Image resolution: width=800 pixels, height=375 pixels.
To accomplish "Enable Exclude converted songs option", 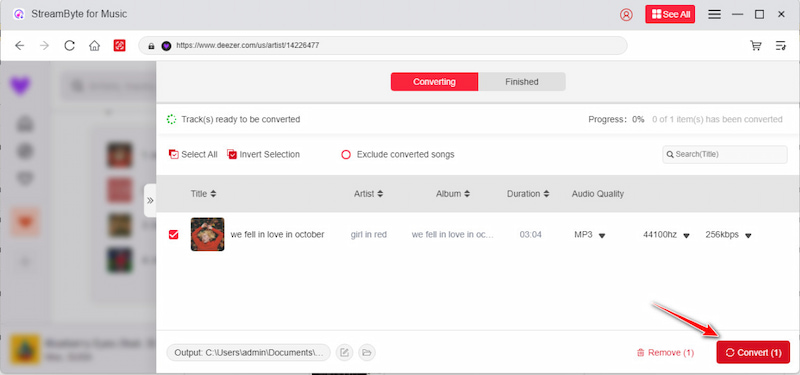I will click(346, 155).
